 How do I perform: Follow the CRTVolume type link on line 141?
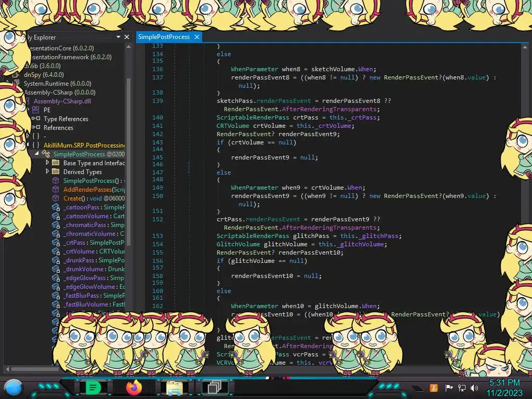233,126
